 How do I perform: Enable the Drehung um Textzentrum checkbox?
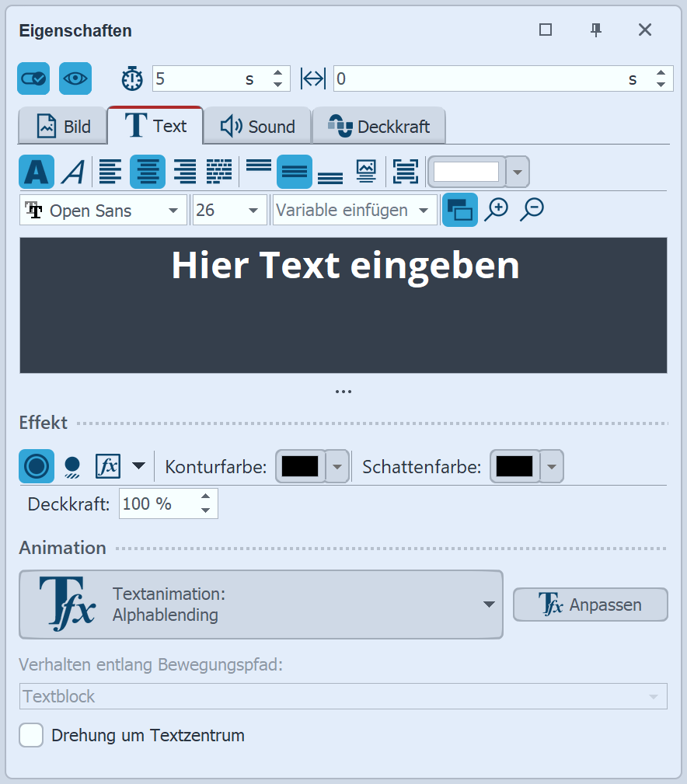30,734
